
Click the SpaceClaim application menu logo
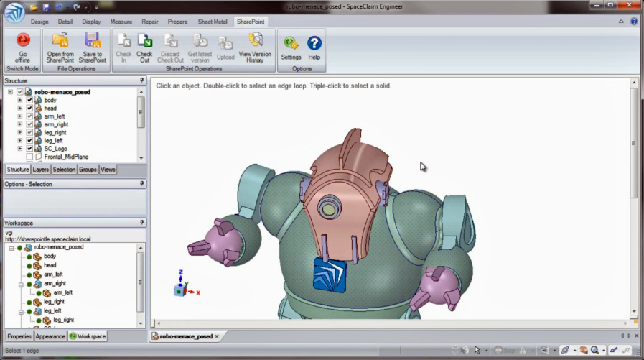coord(14,13)
